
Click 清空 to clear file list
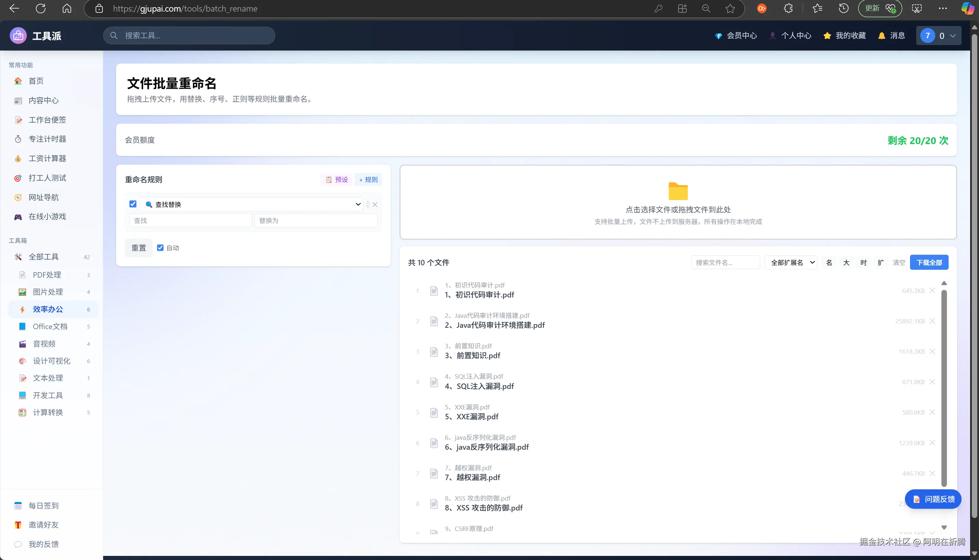tap(899, 262)
